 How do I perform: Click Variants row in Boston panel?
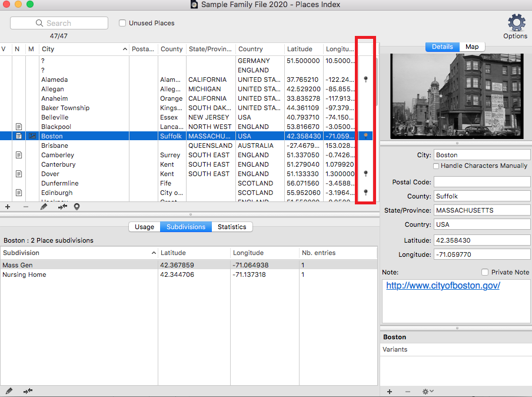point(455,349)
